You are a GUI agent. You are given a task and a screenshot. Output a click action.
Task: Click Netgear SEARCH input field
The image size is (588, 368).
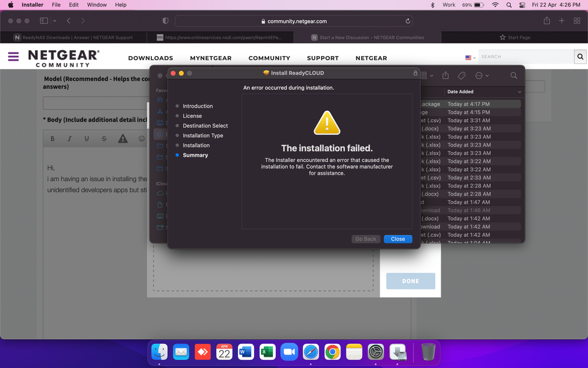526,57
